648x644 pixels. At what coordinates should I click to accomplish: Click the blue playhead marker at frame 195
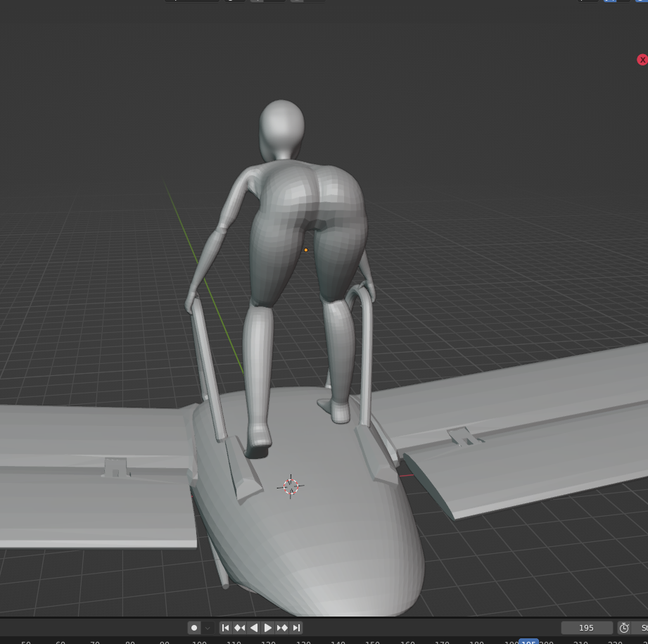pos(528,642)
